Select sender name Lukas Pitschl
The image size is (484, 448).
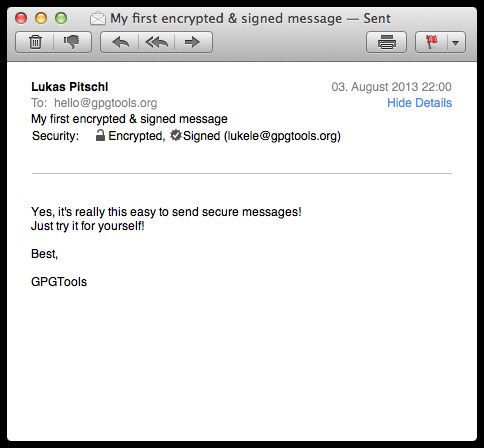pos(70,87)
